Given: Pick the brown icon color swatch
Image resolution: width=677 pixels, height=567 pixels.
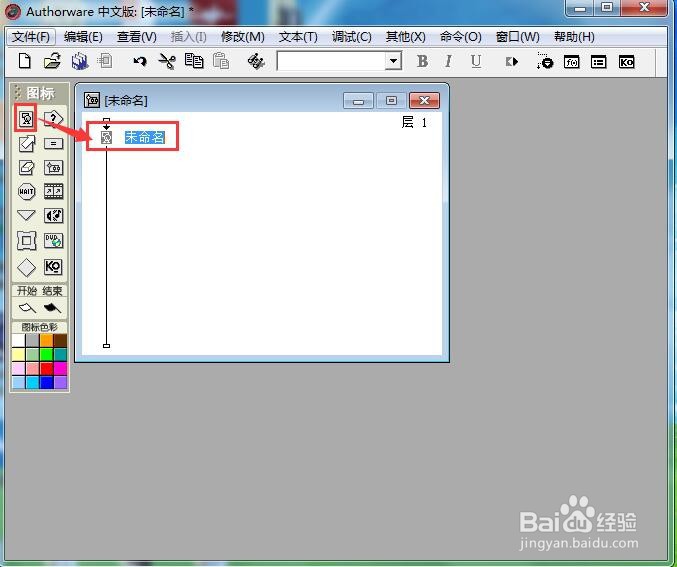Looking at the screenshot, I should (60, 340).
